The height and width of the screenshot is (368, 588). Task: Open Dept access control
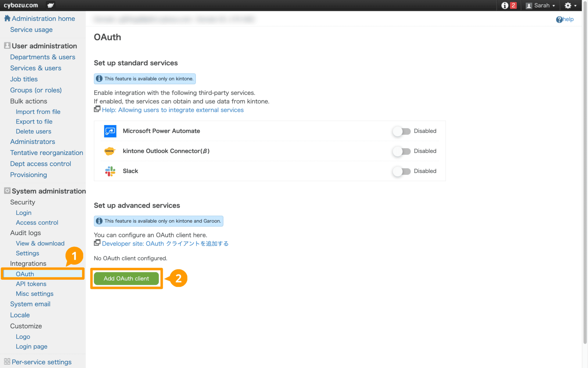[x=40, y=163]
